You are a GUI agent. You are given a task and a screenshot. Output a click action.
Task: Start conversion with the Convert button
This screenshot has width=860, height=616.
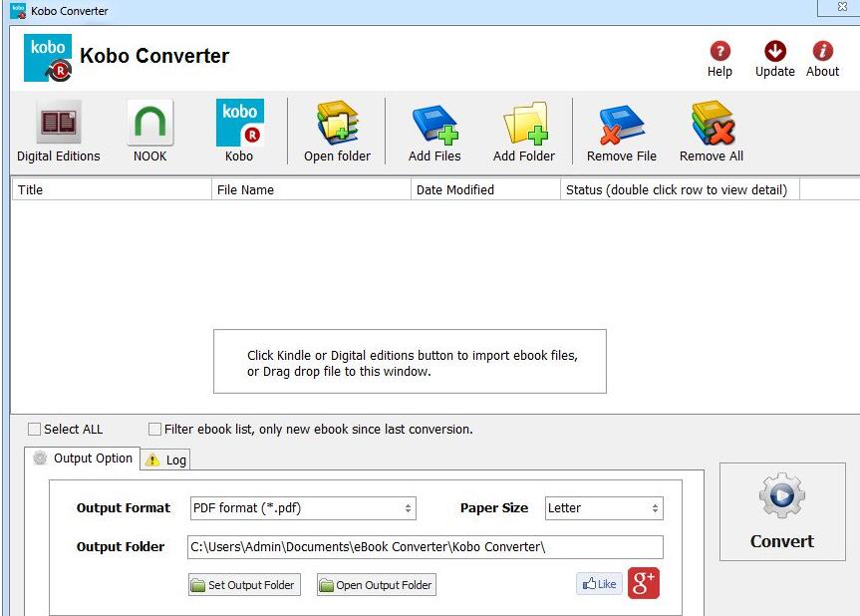pyautogui.click(x=782, y=511)
